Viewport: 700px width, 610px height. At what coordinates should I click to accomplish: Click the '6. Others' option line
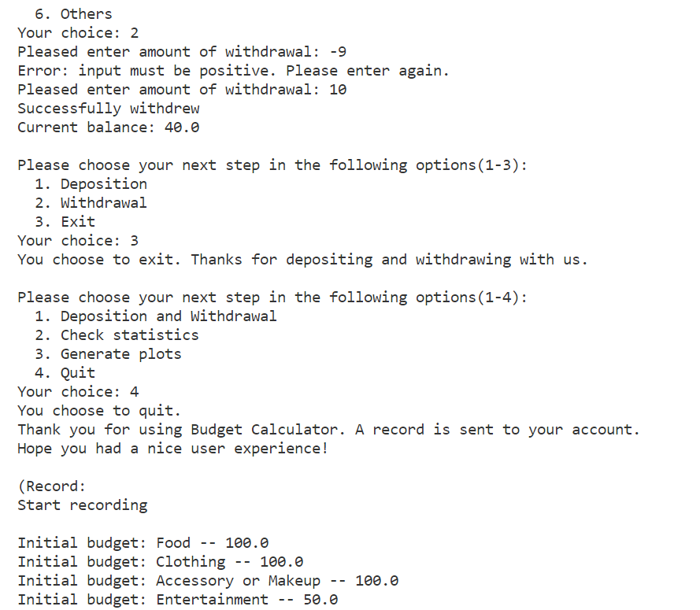click(x=73, y=14)
